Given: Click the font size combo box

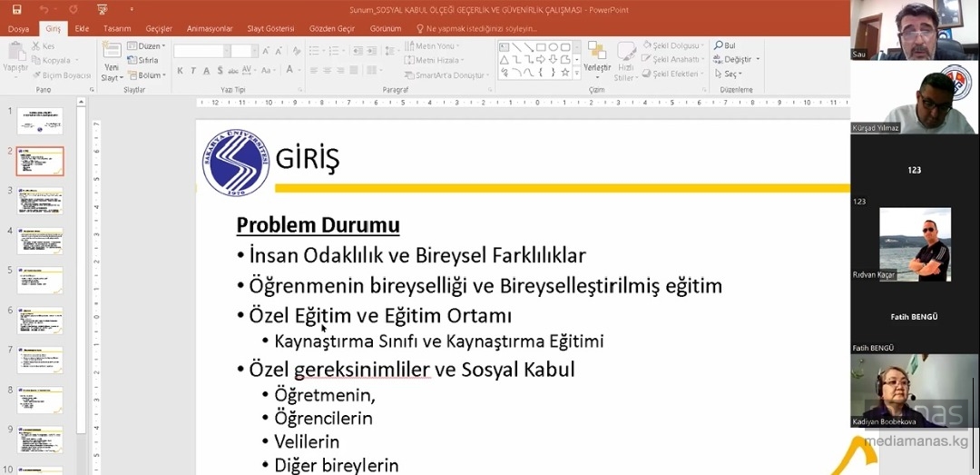Looking at the screenshot, I should (244, 52).
